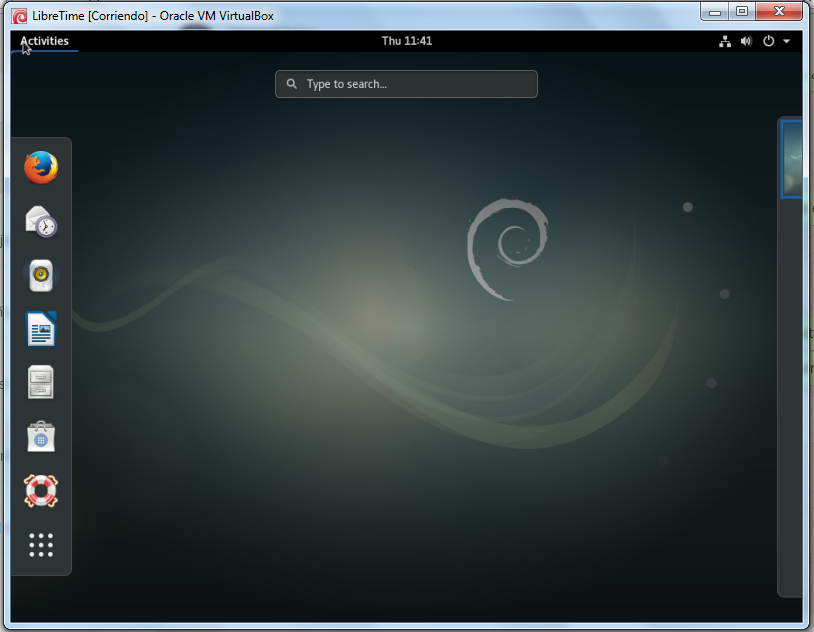Launch Firefox from the dash

(x=41, y=168)
